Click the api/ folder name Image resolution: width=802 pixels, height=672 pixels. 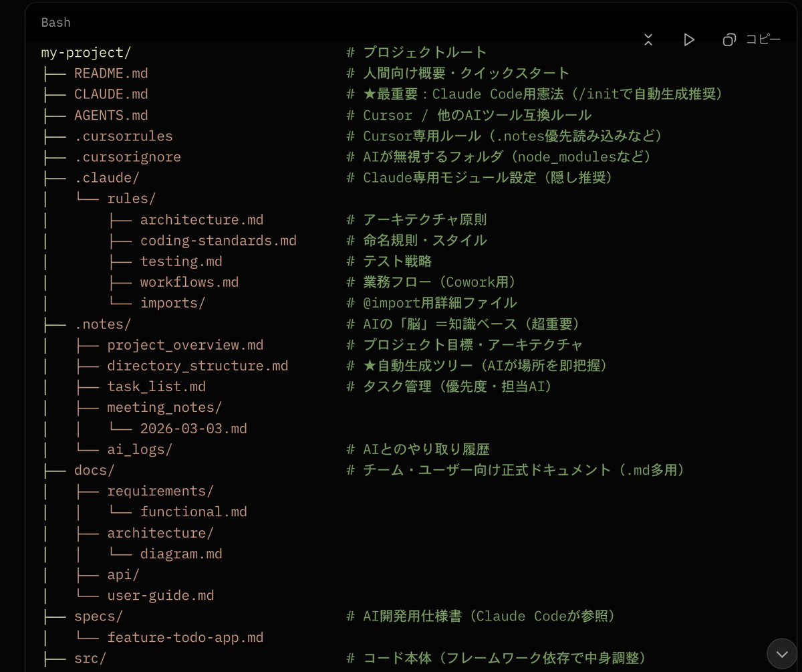tap(124, 574)
